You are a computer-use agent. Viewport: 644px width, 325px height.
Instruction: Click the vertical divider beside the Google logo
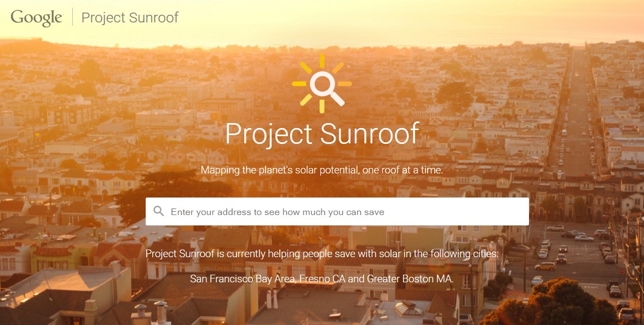click(72, 17)
